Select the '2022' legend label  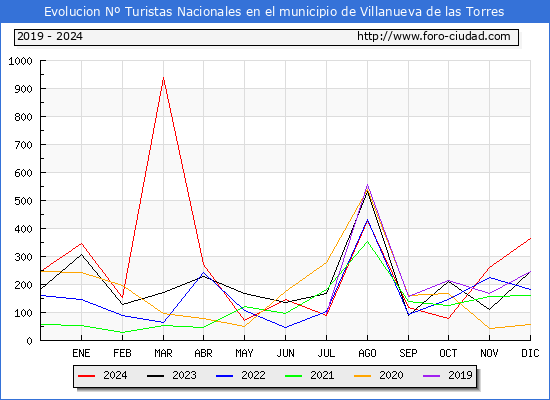253,375
